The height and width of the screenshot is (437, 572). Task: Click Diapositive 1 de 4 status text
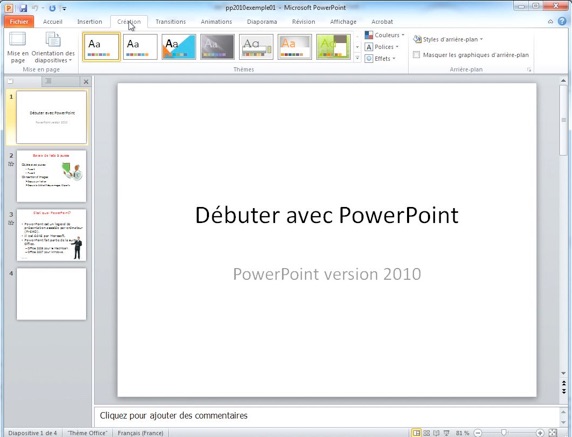click(33, 433)
